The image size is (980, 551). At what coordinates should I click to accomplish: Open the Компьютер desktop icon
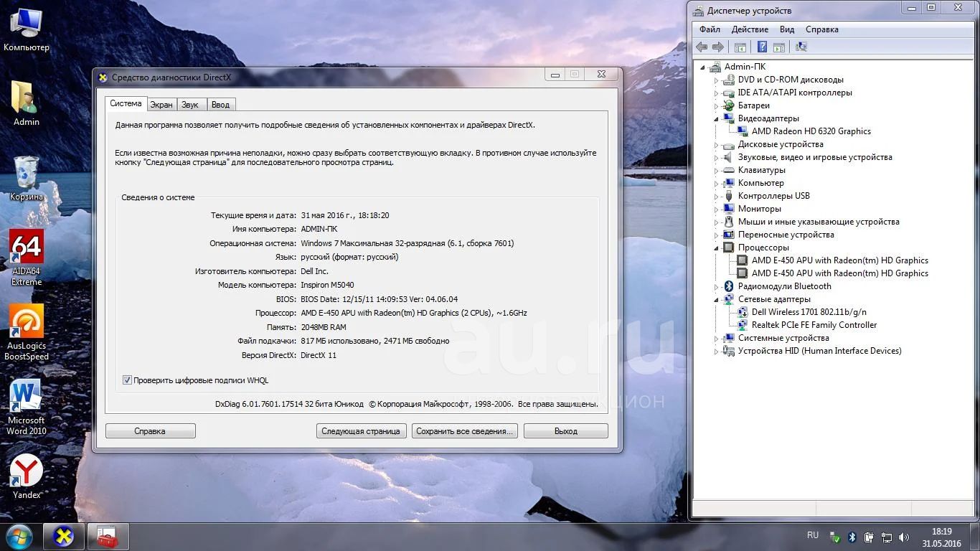27,30
